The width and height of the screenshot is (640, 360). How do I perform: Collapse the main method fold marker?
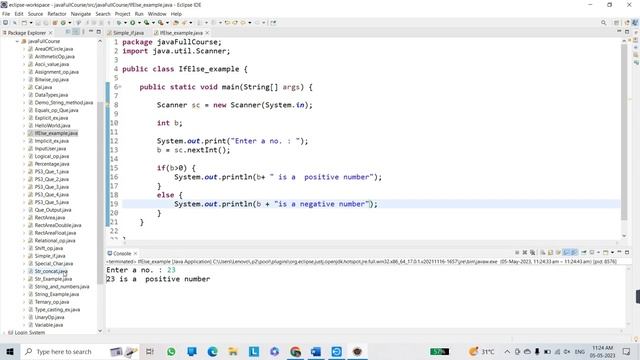click(120, 87)
